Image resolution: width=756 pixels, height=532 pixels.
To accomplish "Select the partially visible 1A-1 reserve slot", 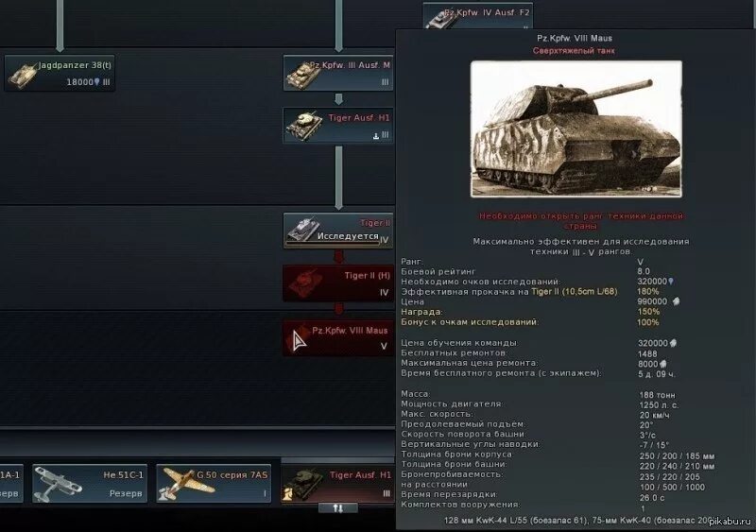I will point(11,483).
